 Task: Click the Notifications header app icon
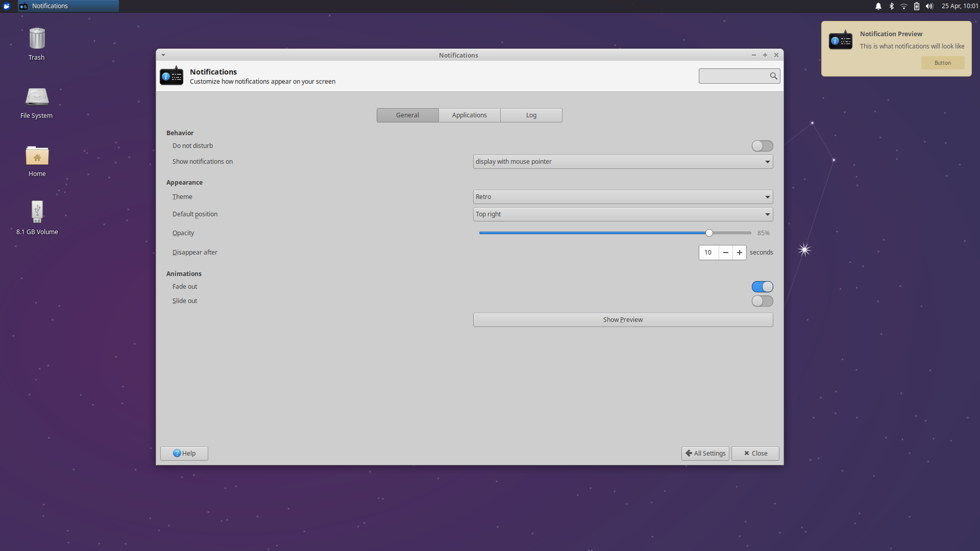point(171,76)
